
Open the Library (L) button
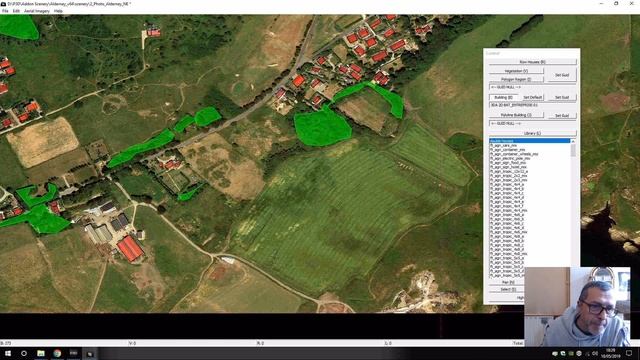(532, 133)
